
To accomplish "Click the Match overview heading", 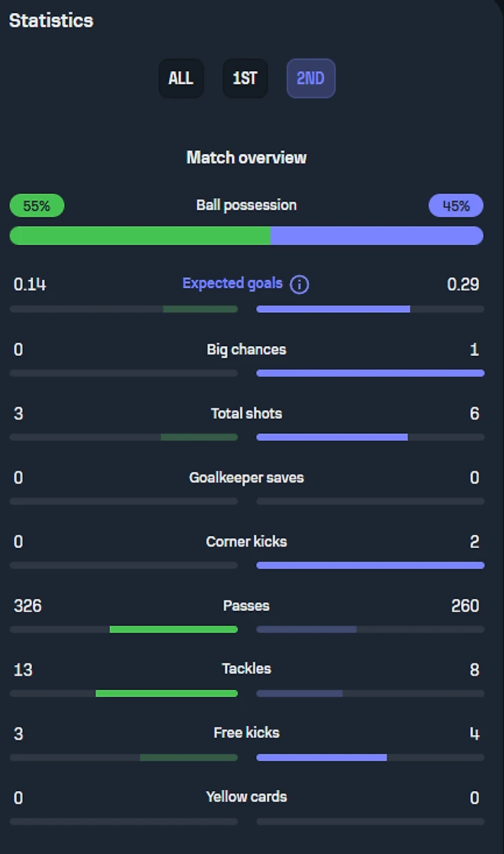I will (246, 158).
